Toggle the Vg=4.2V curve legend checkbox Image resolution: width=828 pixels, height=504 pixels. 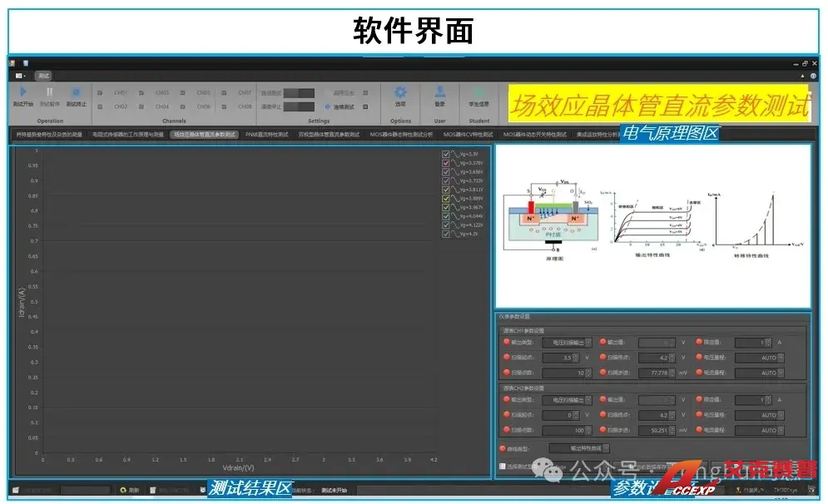click(x=447, y=235)
